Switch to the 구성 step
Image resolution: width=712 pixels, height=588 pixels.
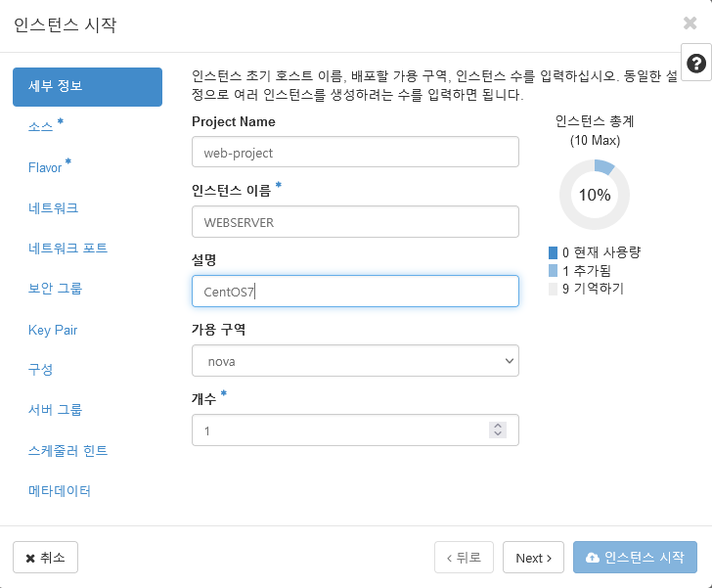tap(40, 369)
